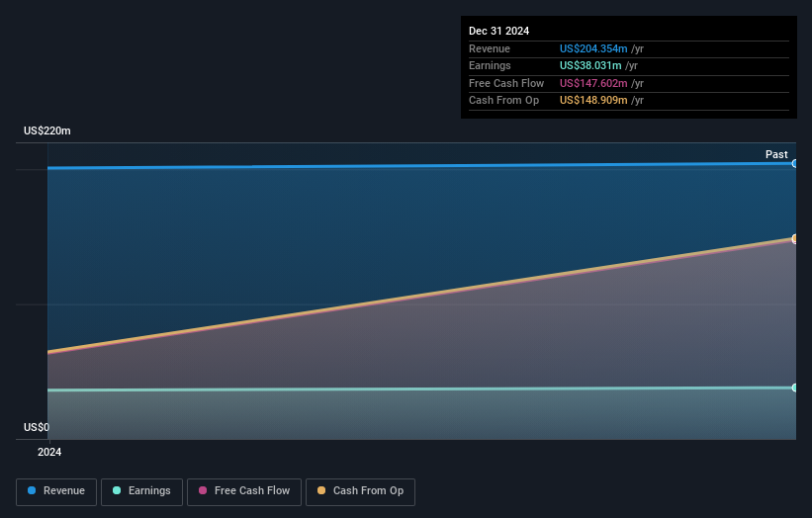The image size is (812, 518).
Task: Click the Earnings line end data point
Action: (x=794, y=388)
